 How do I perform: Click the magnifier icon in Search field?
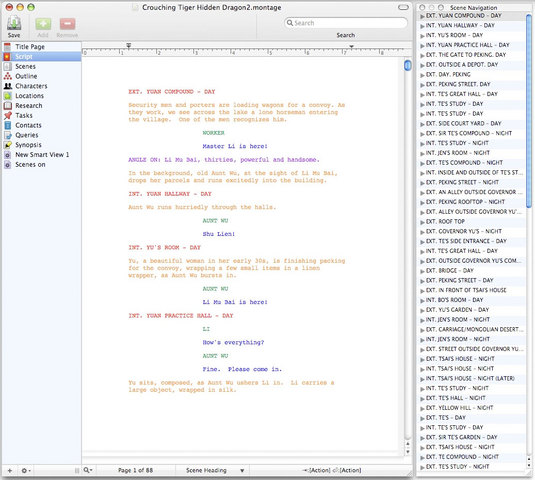coord(290,23)
